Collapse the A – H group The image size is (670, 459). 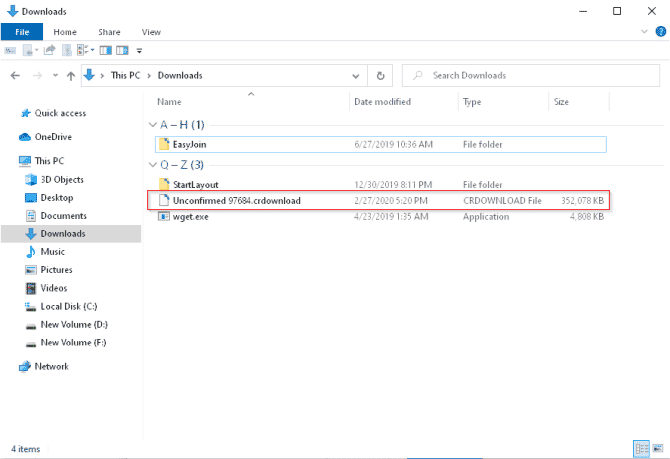click(153, 125)
